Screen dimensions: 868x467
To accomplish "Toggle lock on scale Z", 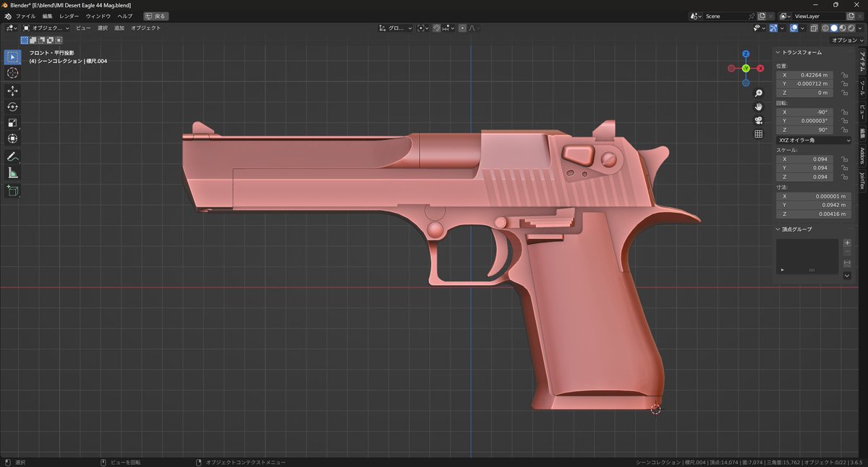I will pyautogui.click(x=845, y=177).
